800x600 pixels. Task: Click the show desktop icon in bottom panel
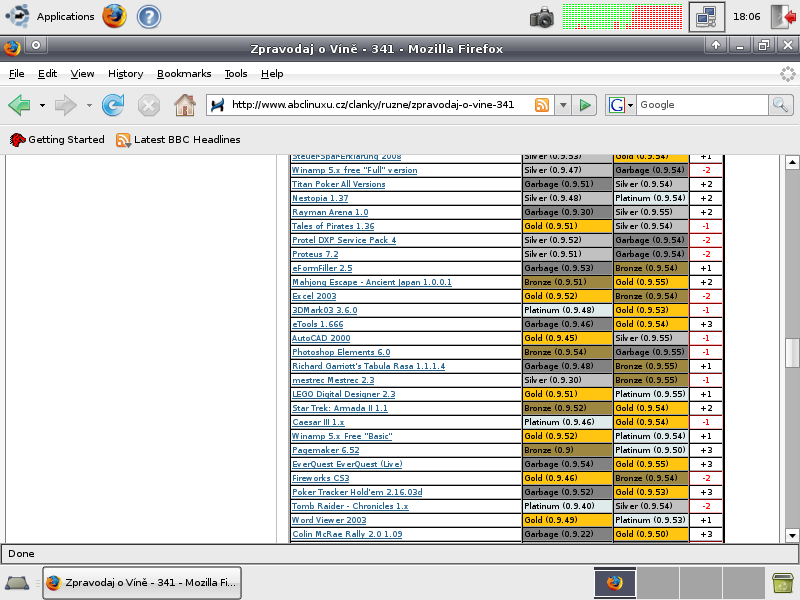pyautogui.click(x=17, y=583)
